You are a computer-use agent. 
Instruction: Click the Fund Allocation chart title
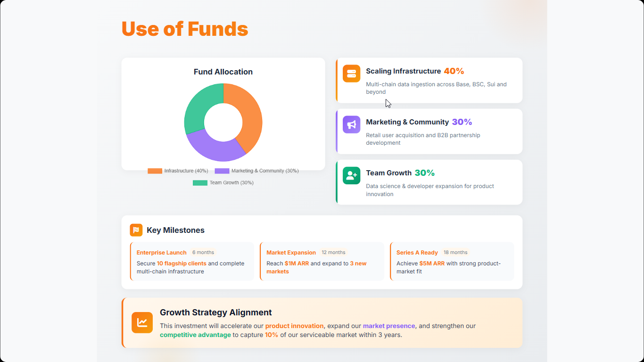click(223, 72)
